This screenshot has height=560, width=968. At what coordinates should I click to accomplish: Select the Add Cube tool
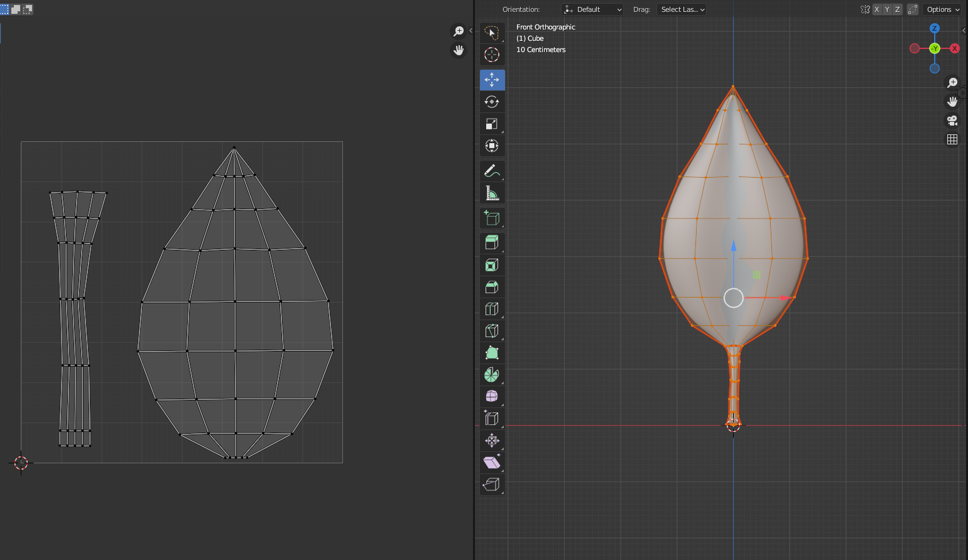point(492,218)
